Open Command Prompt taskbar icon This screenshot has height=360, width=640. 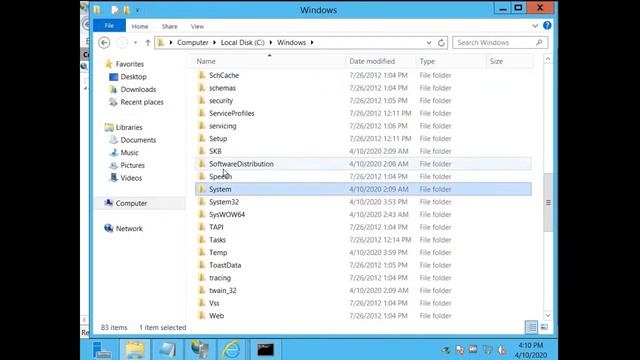pyautogui.click(x=265, y=350)
